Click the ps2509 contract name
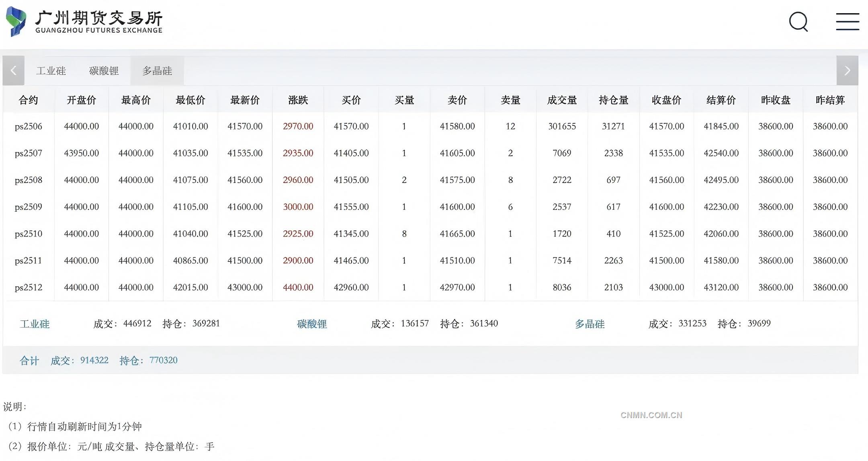 click(x=28, y=207)
